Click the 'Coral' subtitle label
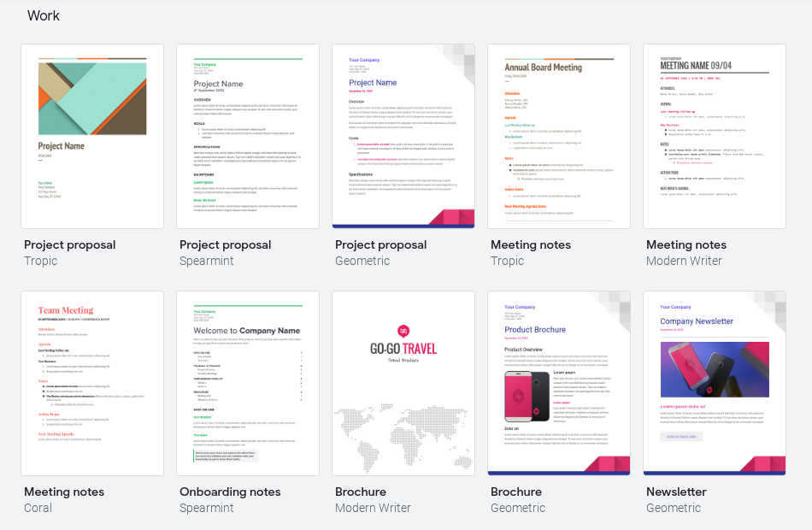This screenshot has width=812, height=530. pyautogui.click(x=38, y=508)
